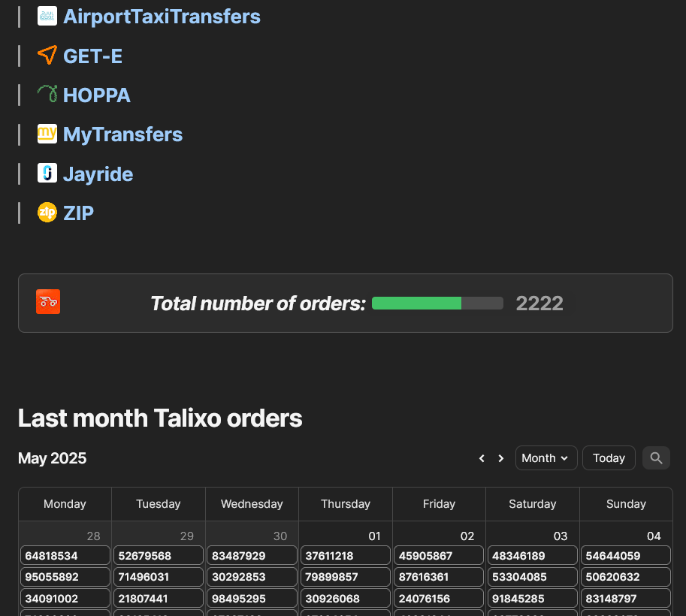686x616 pixels.
Task: Open order 87616361 on Friday 02
Action: (x=439, y=577)
